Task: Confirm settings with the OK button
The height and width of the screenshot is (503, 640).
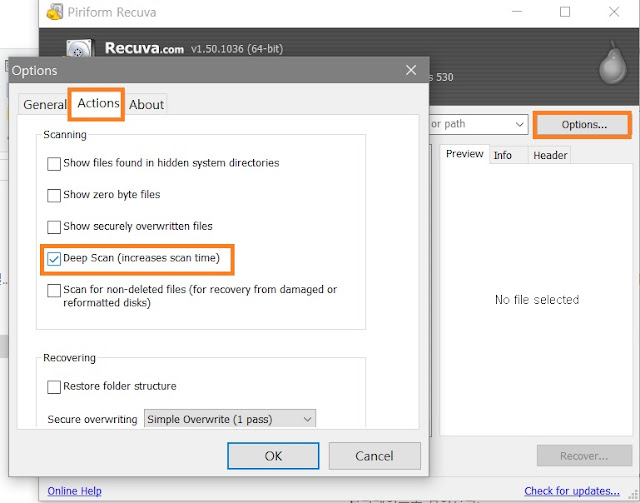Action: [x=273, y=456]
